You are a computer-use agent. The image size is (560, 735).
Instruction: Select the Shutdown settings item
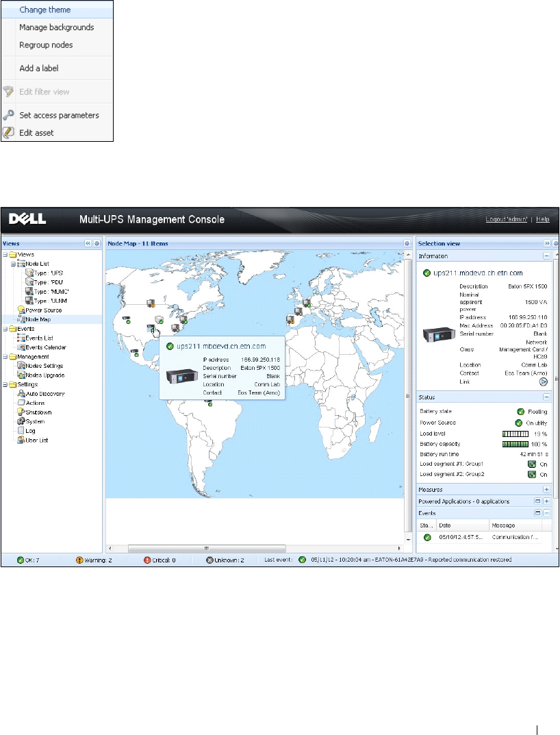(38, 412)
